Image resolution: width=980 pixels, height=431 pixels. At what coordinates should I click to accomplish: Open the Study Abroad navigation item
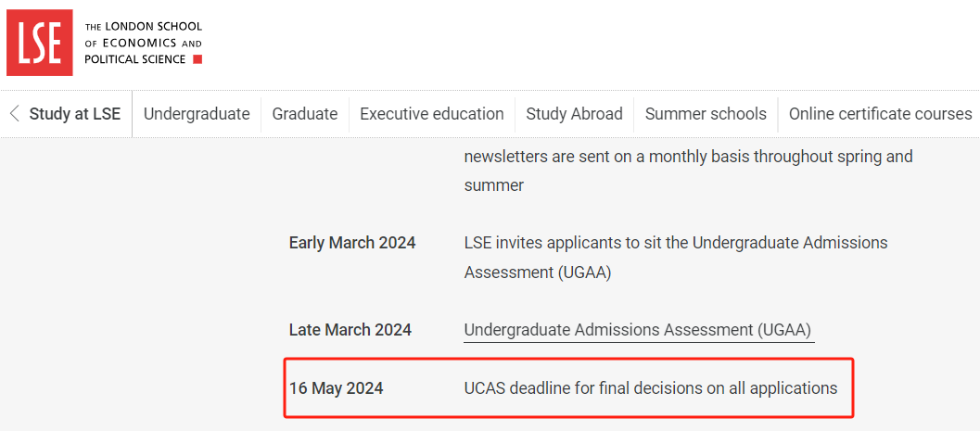574,114
